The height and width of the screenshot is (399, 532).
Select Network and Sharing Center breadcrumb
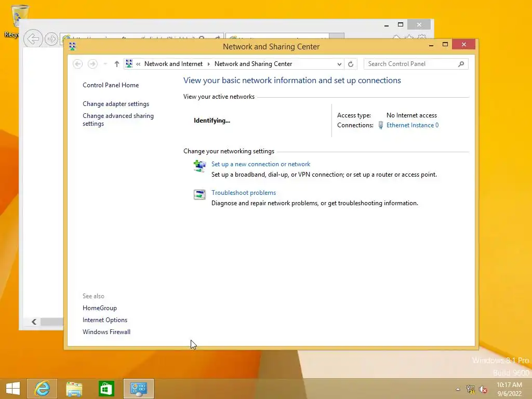click(x=253, y=64)
